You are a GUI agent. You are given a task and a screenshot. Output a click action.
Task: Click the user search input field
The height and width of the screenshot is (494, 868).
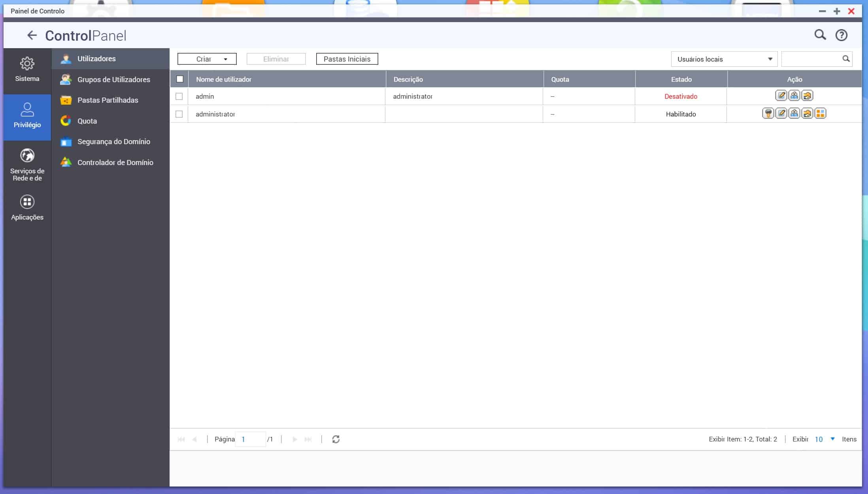point(811,59)
